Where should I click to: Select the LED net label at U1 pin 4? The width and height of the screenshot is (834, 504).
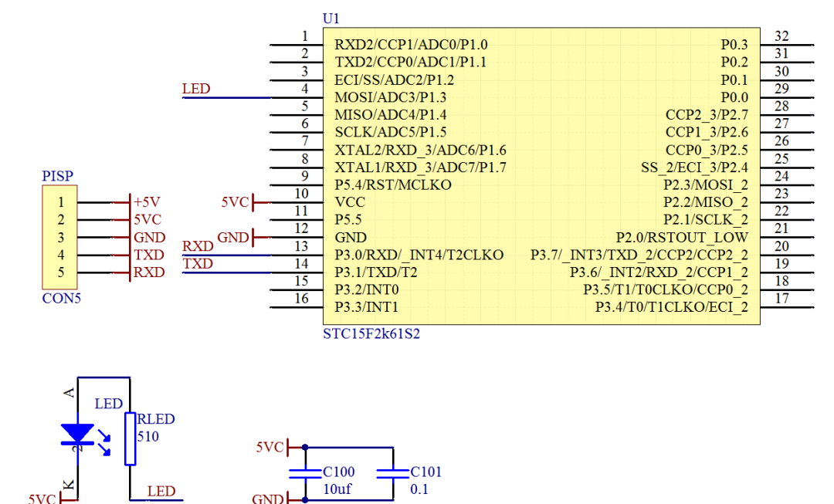[x=196, y=89]
